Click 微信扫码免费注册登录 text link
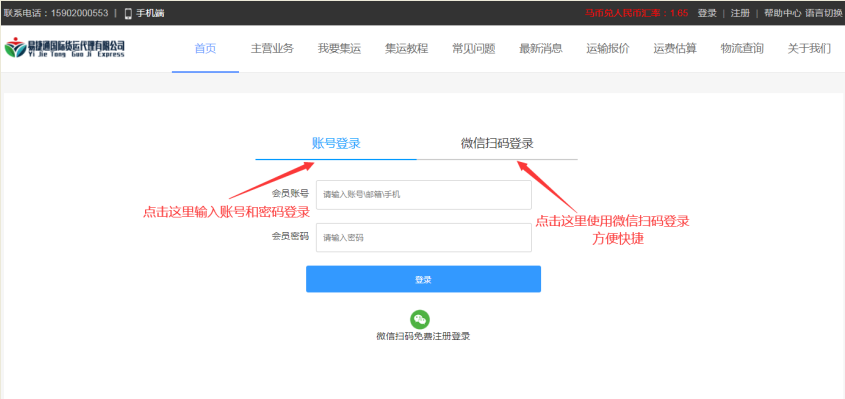The height and width of the screenshot is (399, 845). [423, 336]
